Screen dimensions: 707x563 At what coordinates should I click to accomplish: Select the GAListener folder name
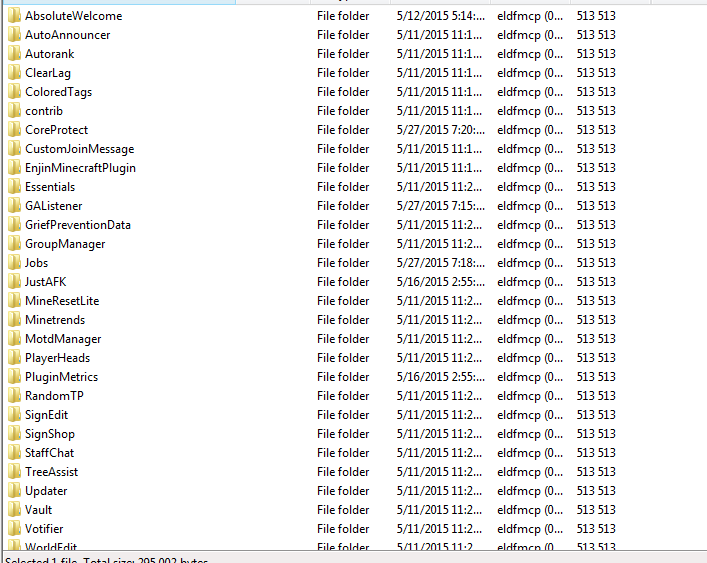[54, 206]
